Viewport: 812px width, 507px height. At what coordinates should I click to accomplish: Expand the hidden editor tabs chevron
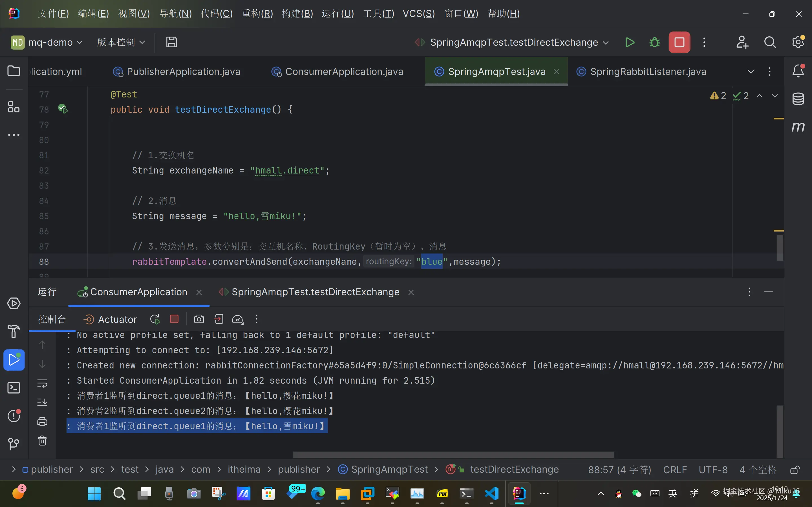pos(751,72)
